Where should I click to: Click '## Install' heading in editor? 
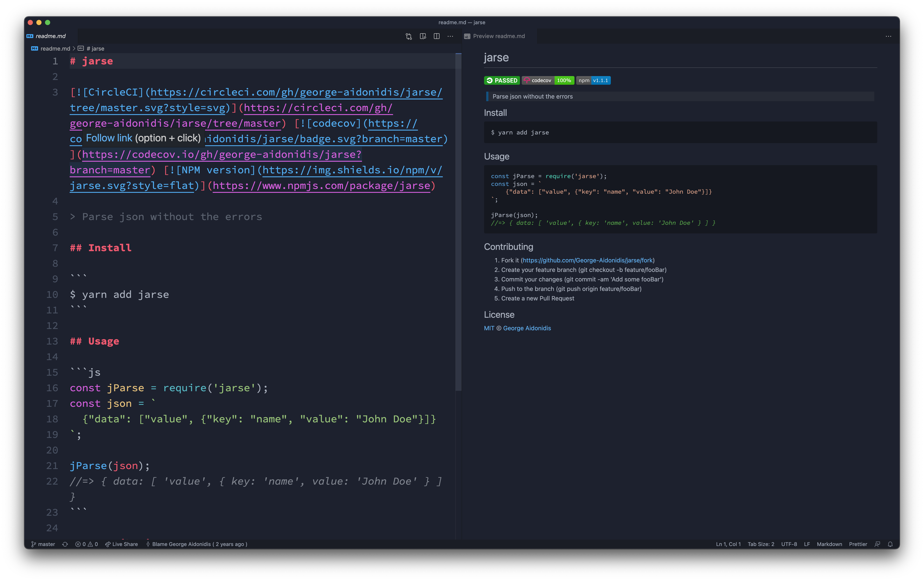tap(101, 248)
